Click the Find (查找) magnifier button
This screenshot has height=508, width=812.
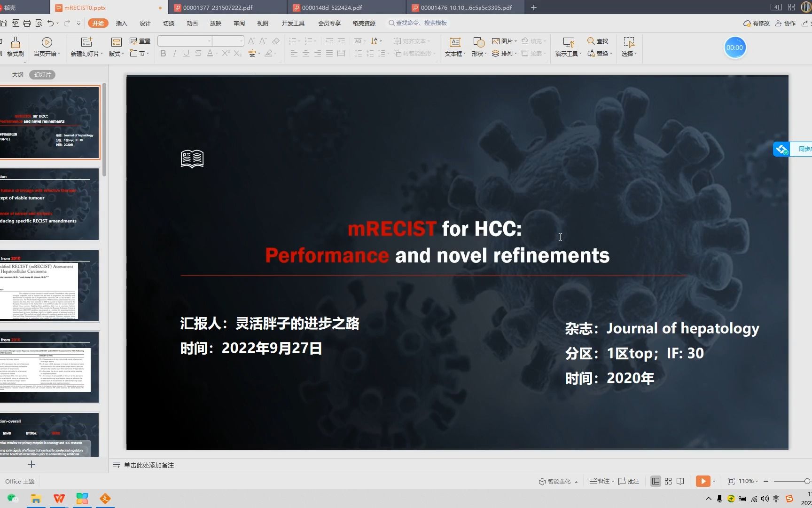tap(598, 41)
